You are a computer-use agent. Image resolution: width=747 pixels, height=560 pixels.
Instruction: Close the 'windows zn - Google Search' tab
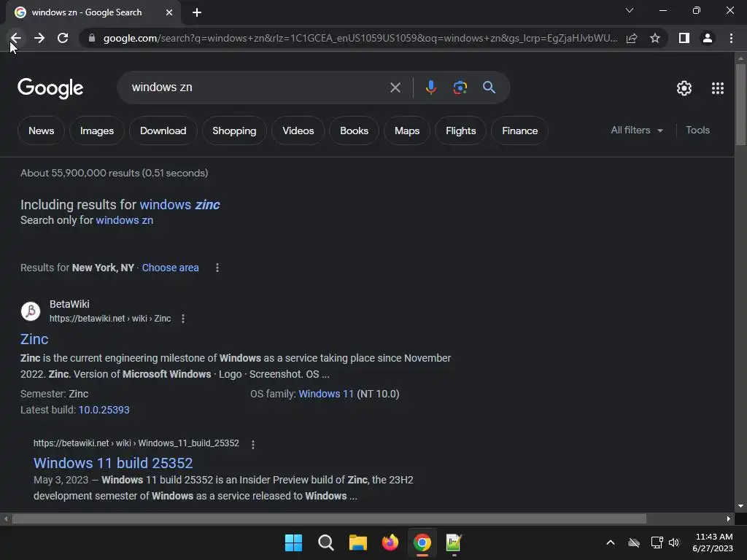click(169, 12)
